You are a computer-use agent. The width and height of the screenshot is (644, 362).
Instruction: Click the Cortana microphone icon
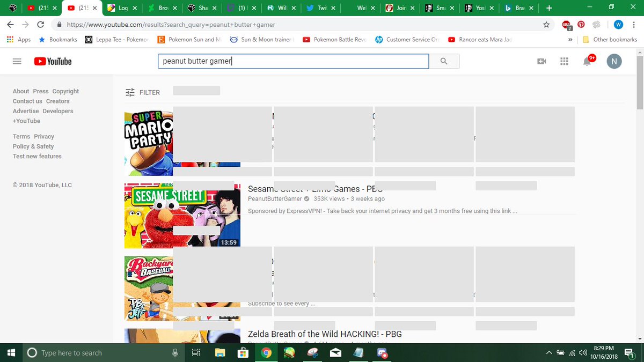(175, 352)
